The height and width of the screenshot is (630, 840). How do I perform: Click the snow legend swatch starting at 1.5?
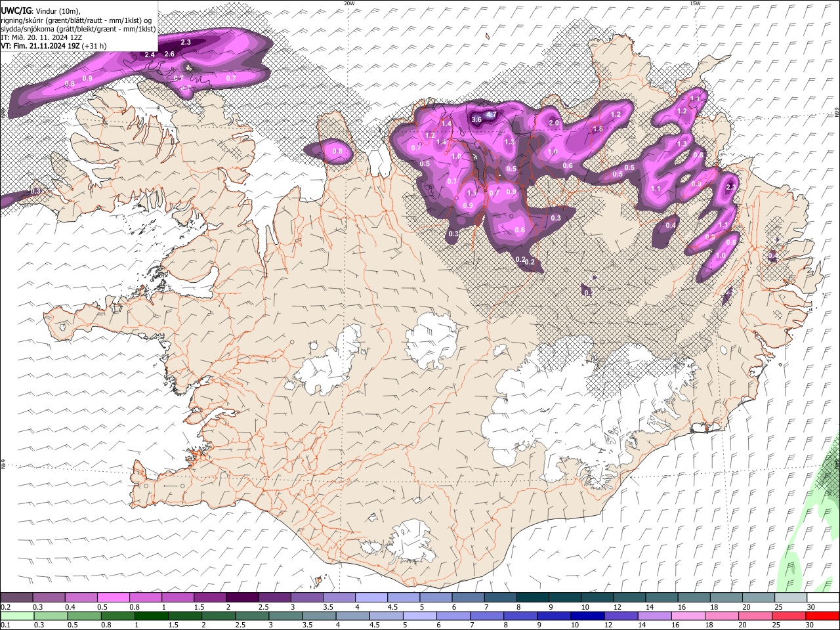[x=209, y=597]
